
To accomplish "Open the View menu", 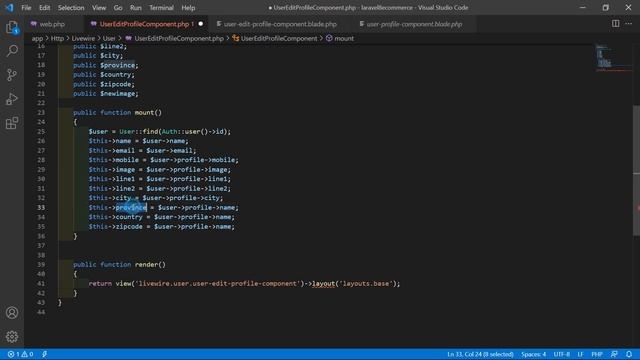I will 99,8.
